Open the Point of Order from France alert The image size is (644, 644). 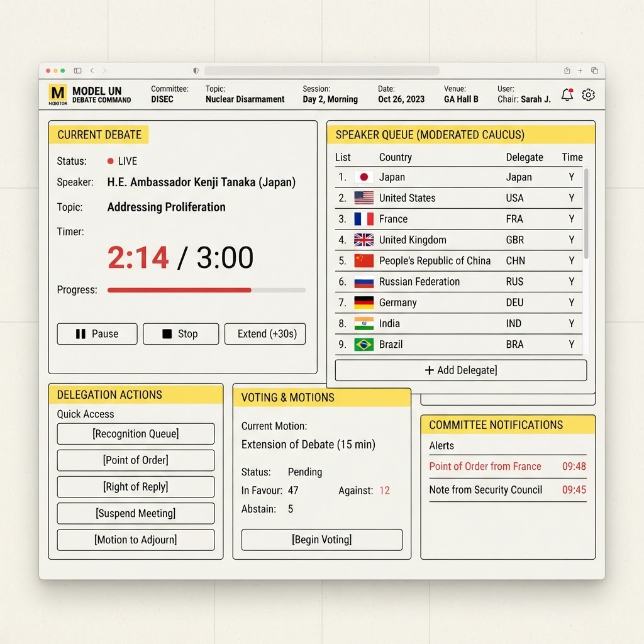508,467
